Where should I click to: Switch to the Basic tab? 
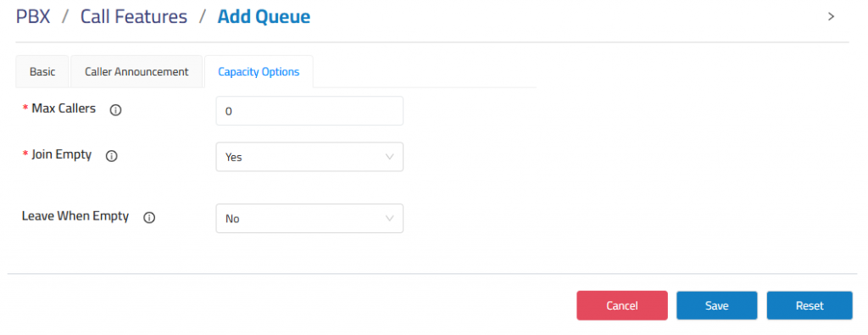pyautogui.click(x=42, y=71)
